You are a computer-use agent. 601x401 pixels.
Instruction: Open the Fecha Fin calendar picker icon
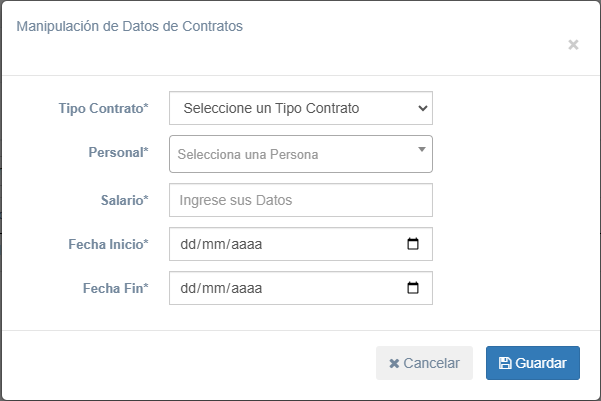click(x=412, y=288)
